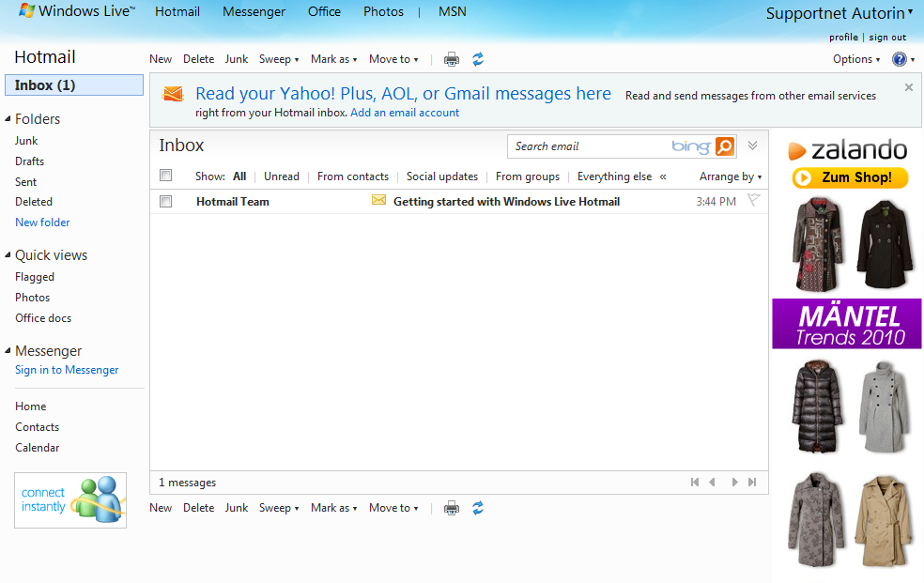This screenshot has height=583, width=924.
Task: Open the Add an email account link
Action: (x=405, y=112)
